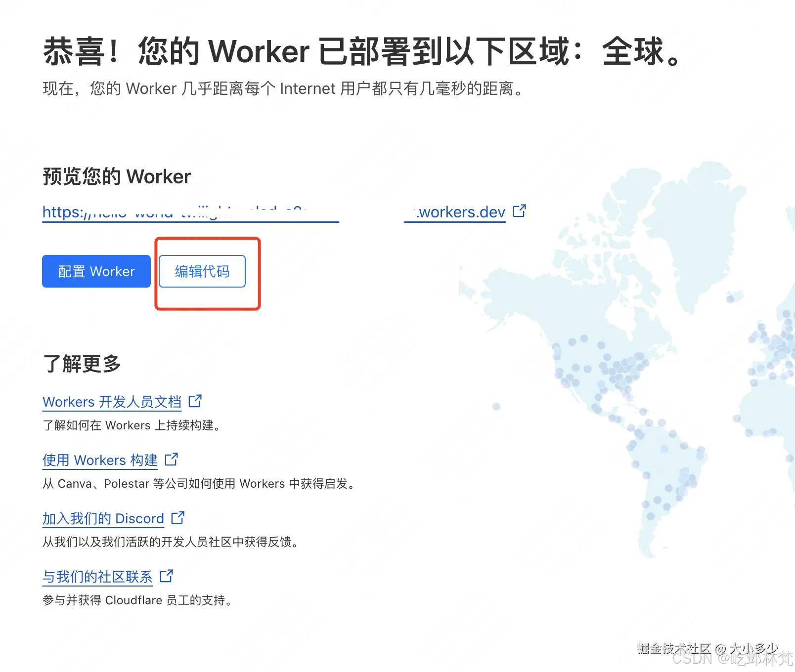Open the 与我们的社区联系 link
The image size is (795, 672).
pos(97,577)
